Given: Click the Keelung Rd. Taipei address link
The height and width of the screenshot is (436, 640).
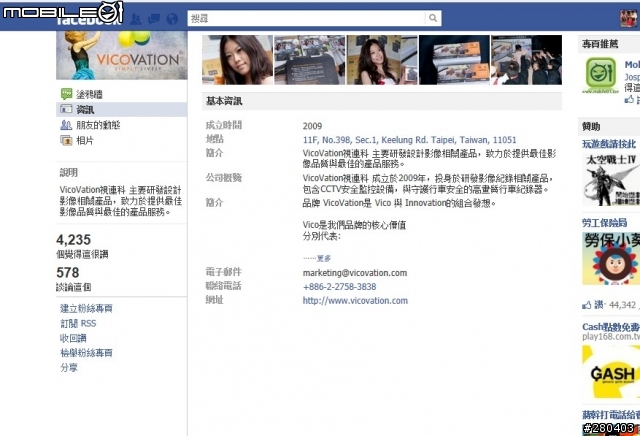Looking at the screenshot, I should (409, 140).
